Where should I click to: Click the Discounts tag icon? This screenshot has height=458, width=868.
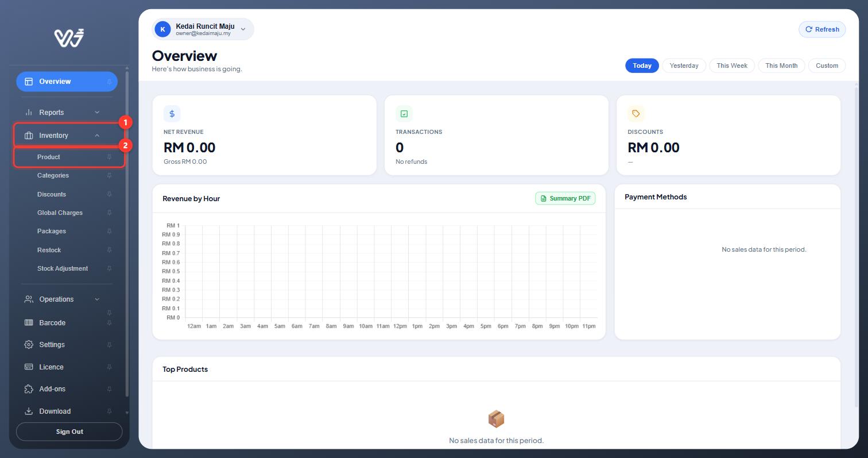point(636,114)
